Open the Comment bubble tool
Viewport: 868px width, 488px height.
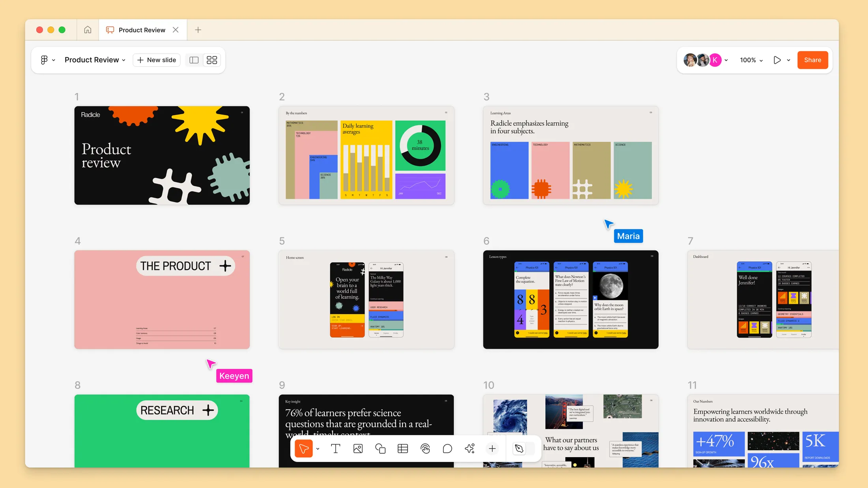tap(447, 449)
